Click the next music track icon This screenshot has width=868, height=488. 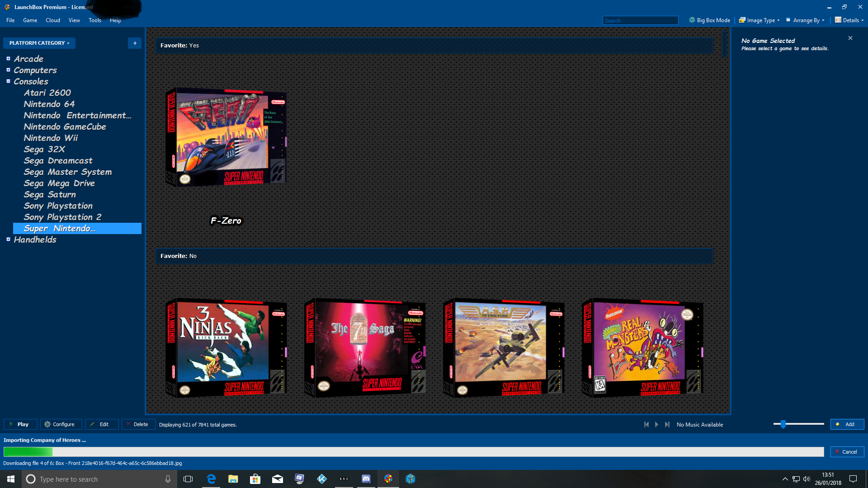pos(667,424)
